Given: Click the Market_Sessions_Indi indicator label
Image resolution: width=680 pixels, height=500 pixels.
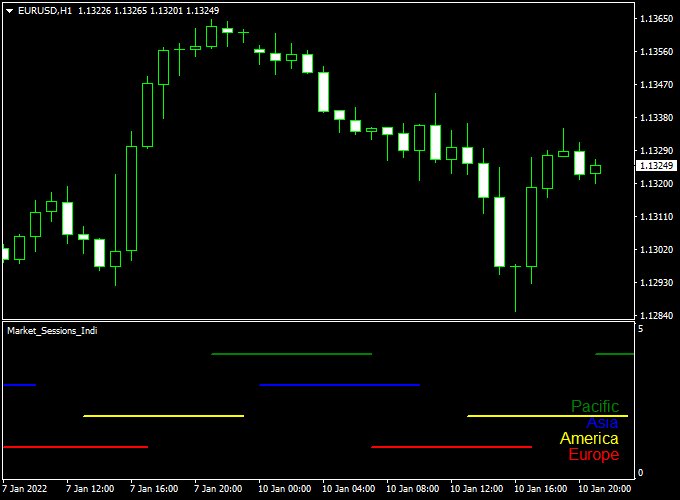Looking at the screenshot, I should (x=52, y=331).
